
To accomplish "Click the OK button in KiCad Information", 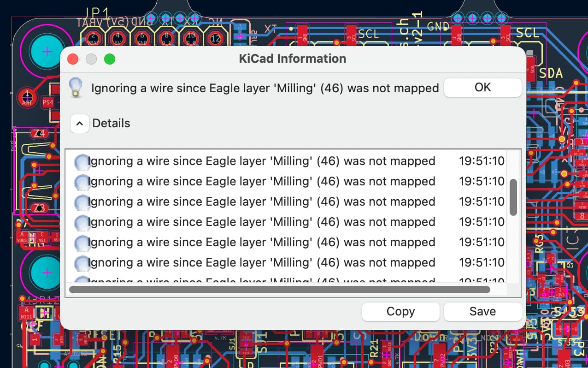I will pyautogui.click(x=482, y=88).
